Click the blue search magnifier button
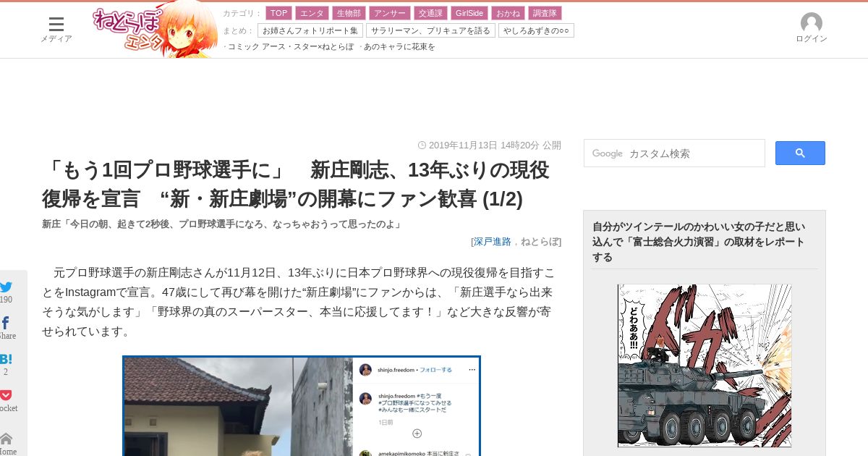 click(x=800, y=153)
